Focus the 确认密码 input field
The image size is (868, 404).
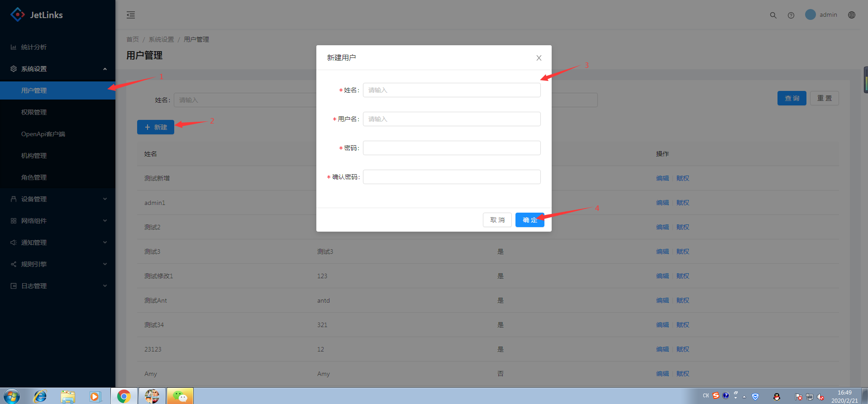point(451,177)
